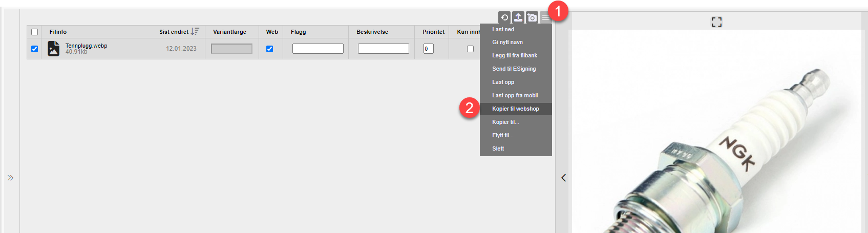The width and height of the screenshot is (868, 233).
Task: Click the upload file icon
Action: [x=518, y=17]
